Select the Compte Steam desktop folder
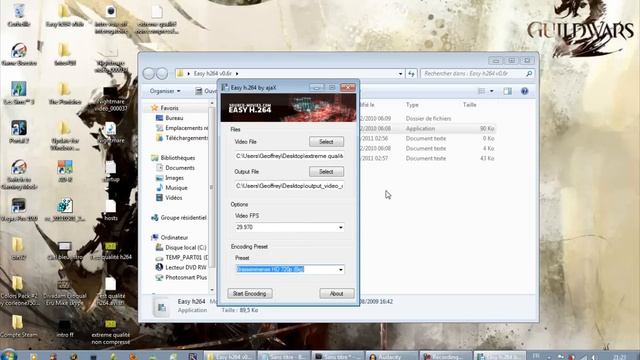 18,326
